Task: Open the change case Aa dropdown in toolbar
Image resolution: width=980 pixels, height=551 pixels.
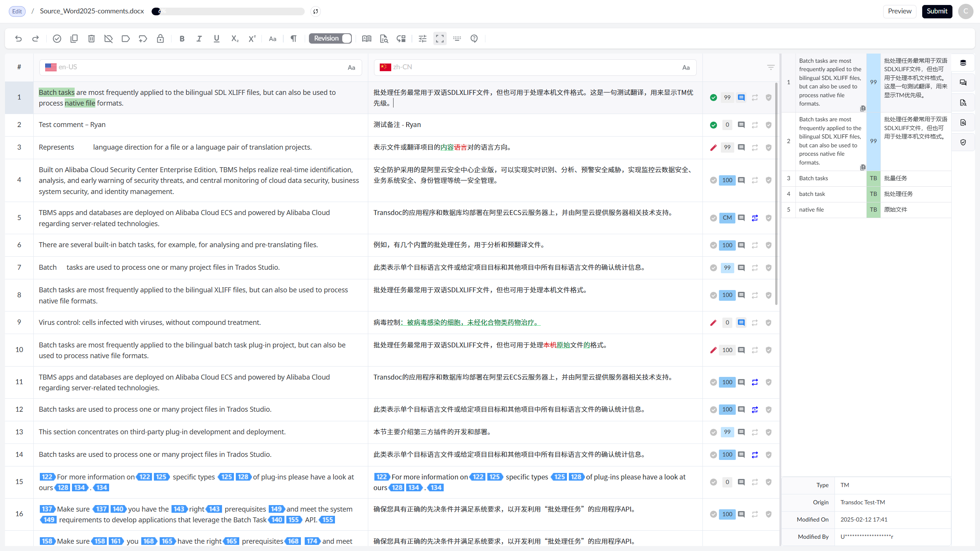Action: (273, 39)
